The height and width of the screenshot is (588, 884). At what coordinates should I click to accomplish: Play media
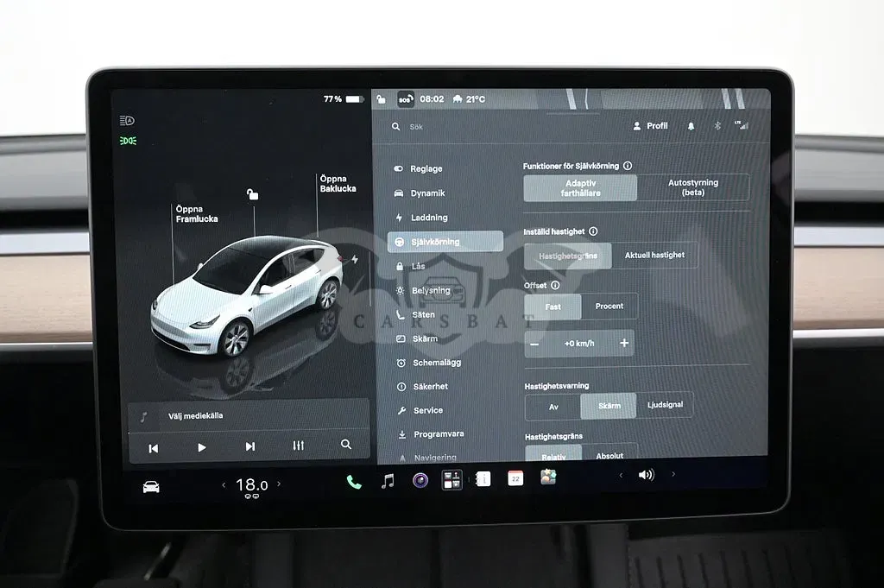click(x=202, y=447)
